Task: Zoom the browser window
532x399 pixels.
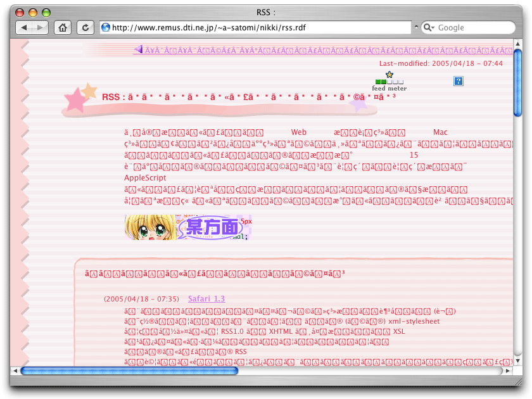Action: (46, 13)
